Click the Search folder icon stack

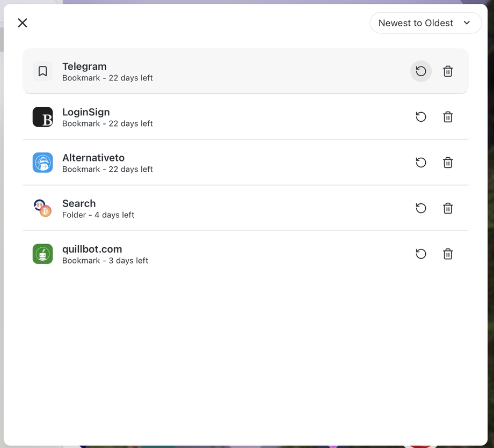click(42, 208)
